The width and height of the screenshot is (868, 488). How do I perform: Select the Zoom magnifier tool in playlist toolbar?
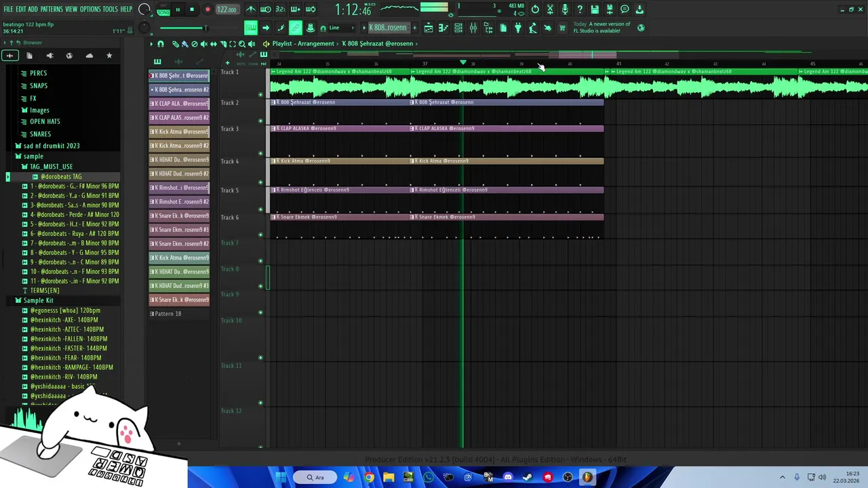pos(242,43)
